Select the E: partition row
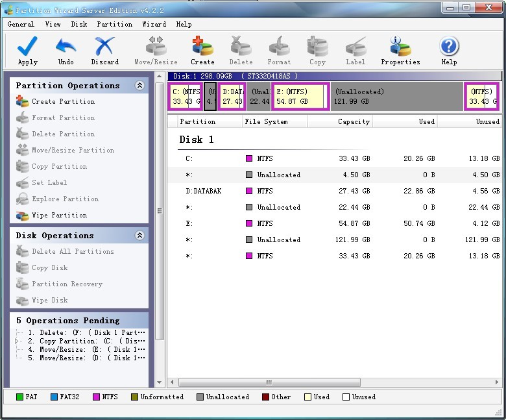 click(334, 223)
